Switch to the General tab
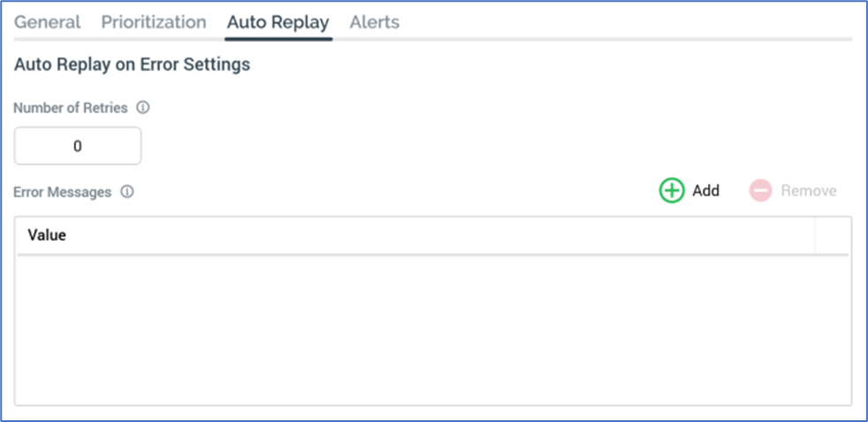Image resolution: width=868 pixels, height=422 pixels. coord(47,22)
